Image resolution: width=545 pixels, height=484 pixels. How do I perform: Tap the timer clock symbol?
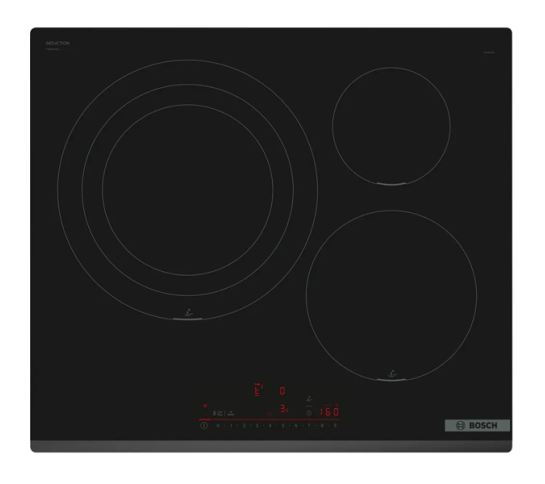[309, 413]
